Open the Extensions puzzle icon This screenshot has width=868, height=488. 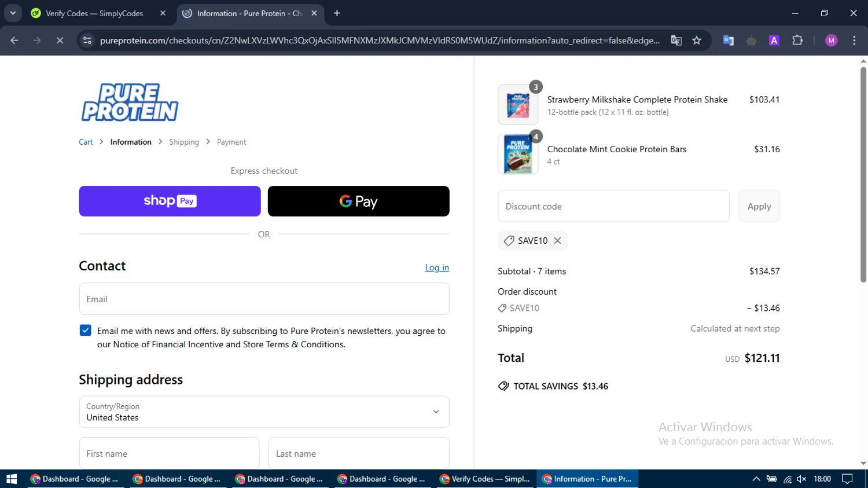(797, 41)
